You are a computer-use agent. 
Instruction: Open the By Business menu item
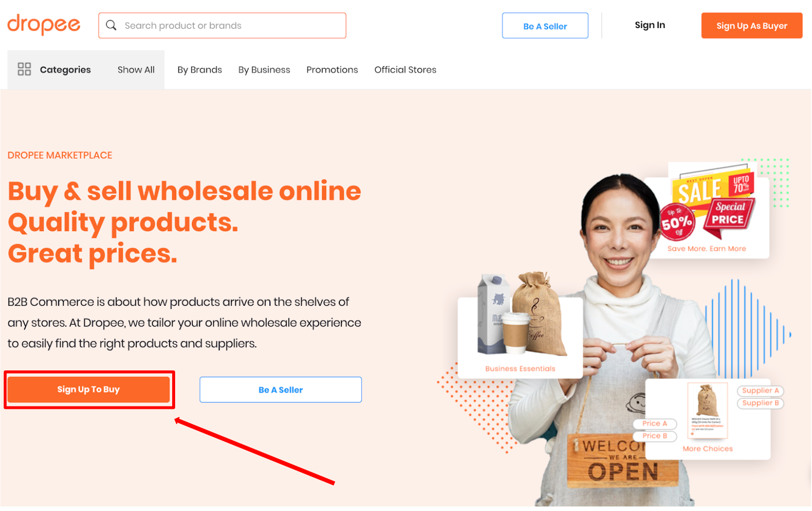point(264,70)
